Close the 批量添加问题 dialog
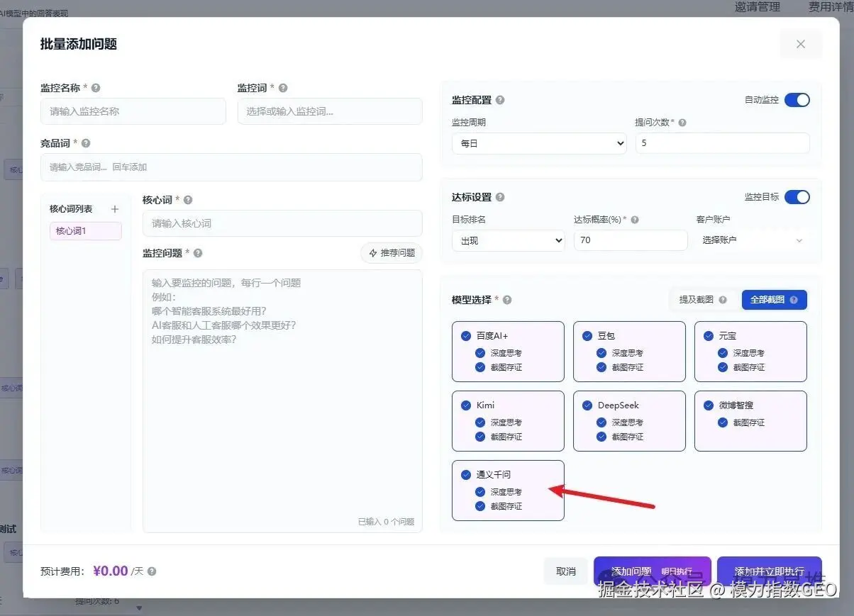This screenshot has height=616, width=854. [801, 44]
